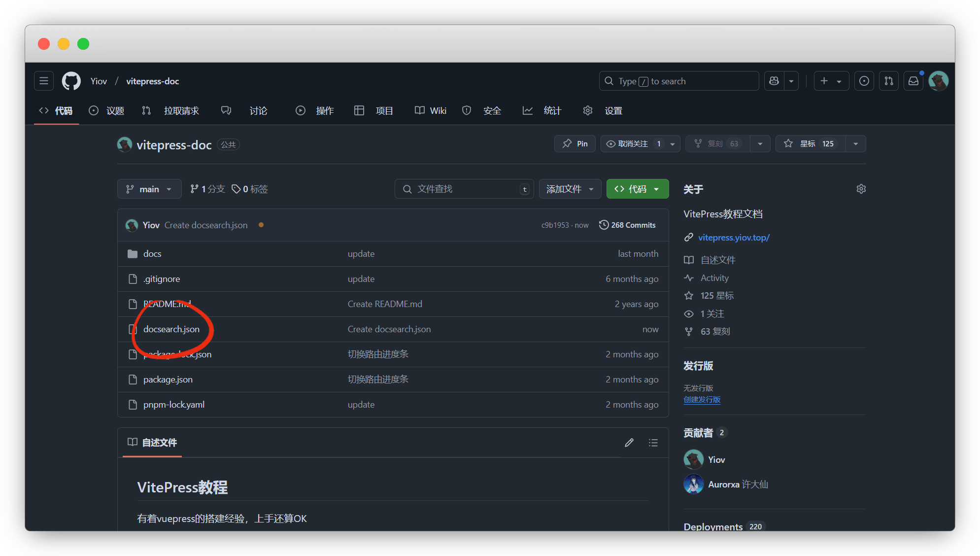Open the hamburger navigation menu
980x556 pixels.
(44, 81)
